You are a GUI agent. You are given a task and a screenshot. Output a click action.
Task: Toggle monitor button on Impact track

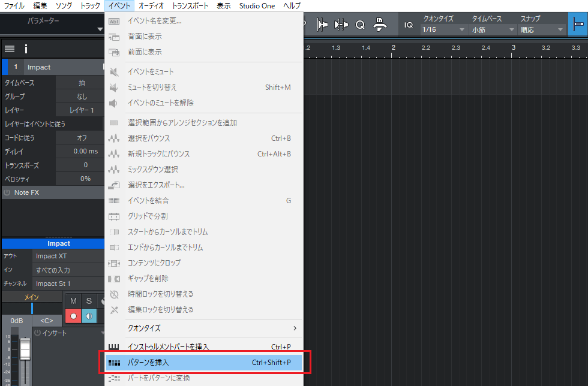(89, 316)
